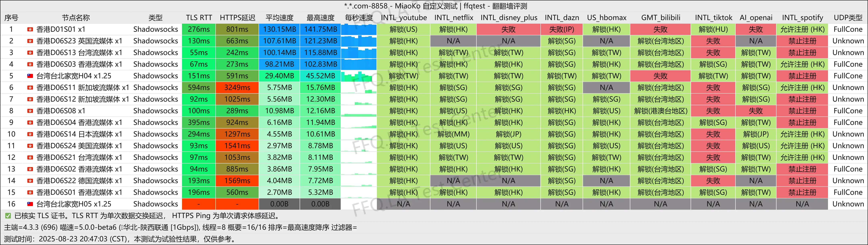Click the 解锁(MM) netflix cell
868x245 pixels.
tap(453, 134)
